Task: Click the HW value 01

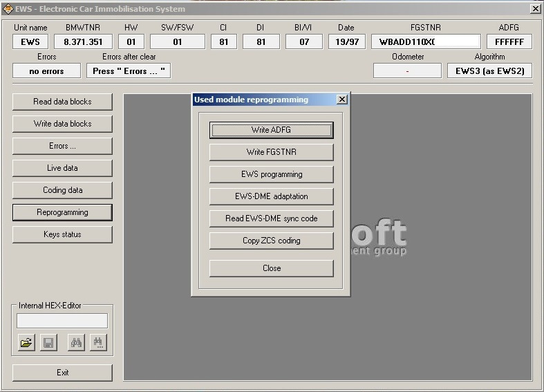Action: coord(131,42)
